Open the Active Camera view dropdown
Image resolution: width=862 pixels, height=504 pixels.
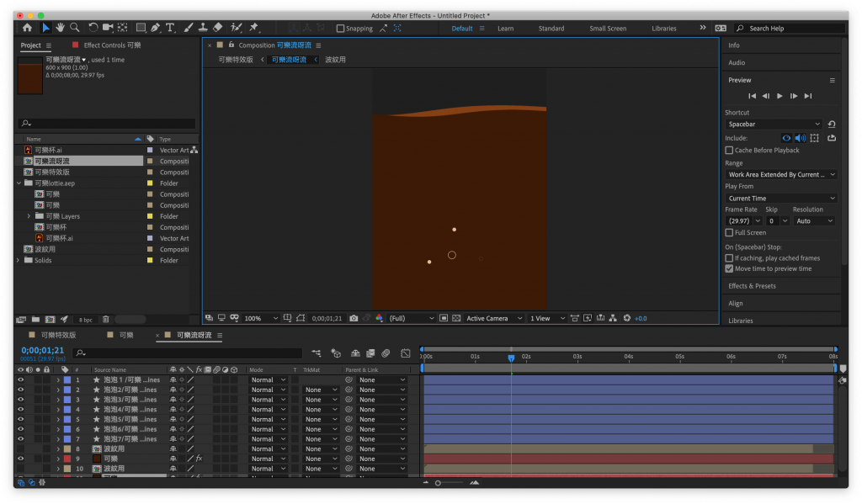tap(492, 318)
